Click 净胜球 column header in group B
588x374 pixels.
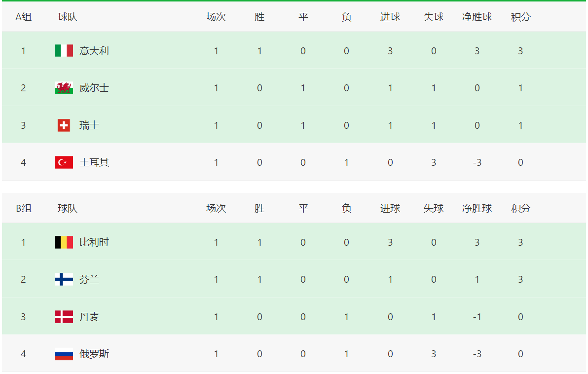477,209
